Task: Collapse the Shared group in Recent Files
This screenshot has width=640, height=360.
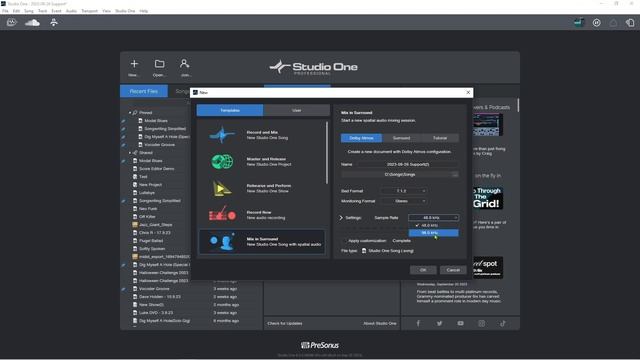Action: 130,153
